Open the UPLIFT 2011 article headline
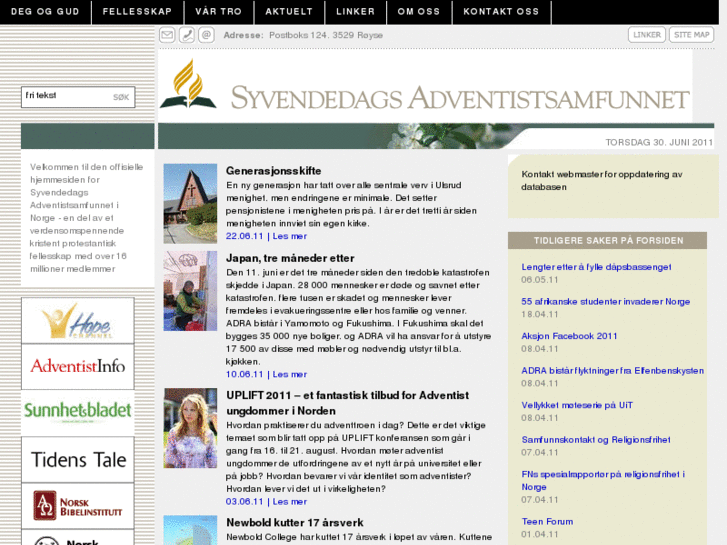This screenshot has height=545, width=727. [x=348, y=403]
